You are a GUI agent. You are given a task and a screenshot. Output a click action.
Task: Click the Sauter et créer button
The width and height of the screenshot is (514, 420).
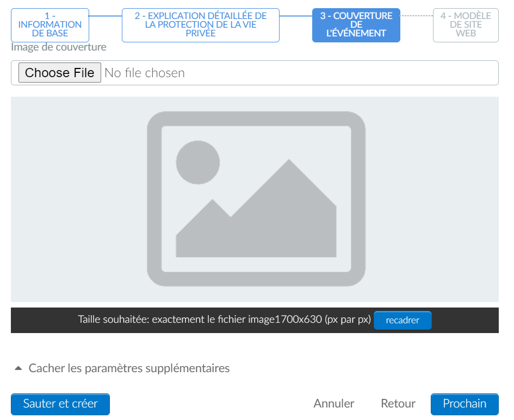click(x=60, y=404)
